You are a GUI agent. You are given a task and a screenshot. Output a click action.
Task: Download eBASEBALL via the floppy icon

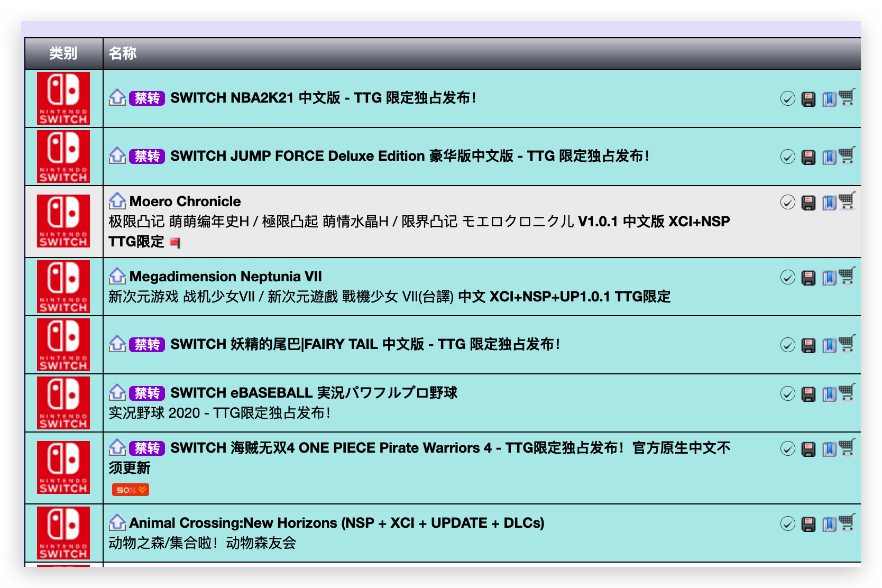[808, 394]
